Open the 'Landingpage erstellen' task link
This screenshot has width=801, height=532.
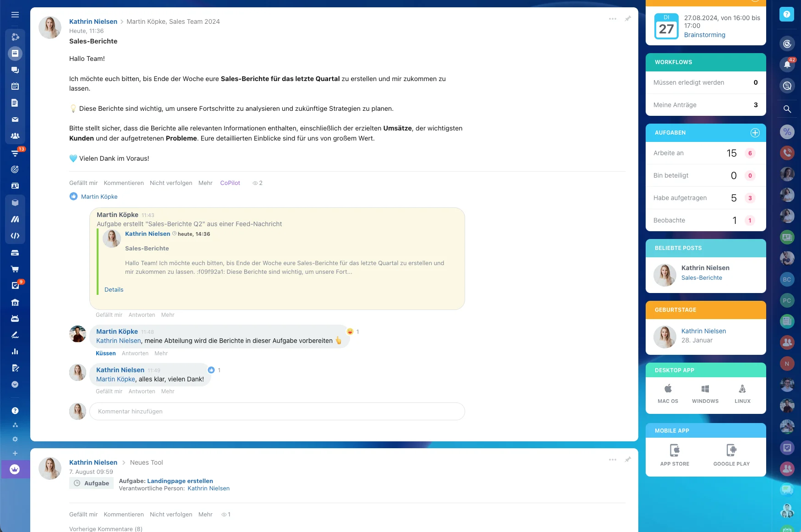179,481
